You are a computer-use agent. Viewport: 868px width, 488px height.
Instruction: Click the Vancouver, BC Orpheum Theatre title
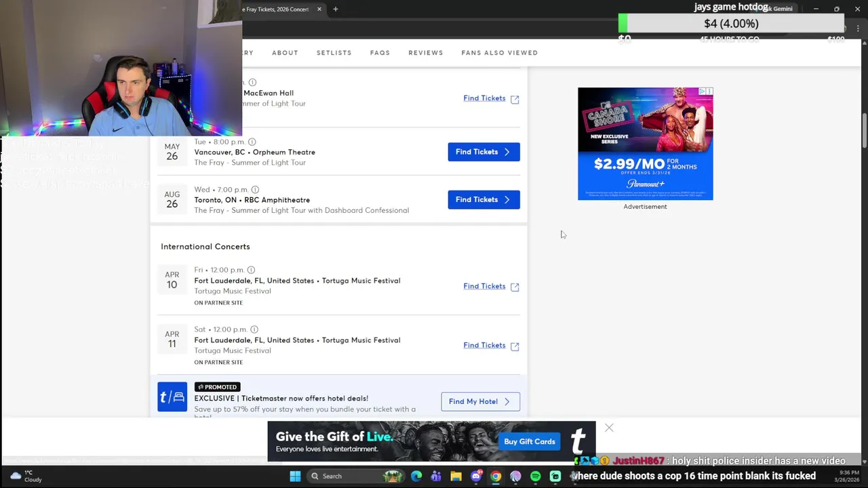(254, 152)
